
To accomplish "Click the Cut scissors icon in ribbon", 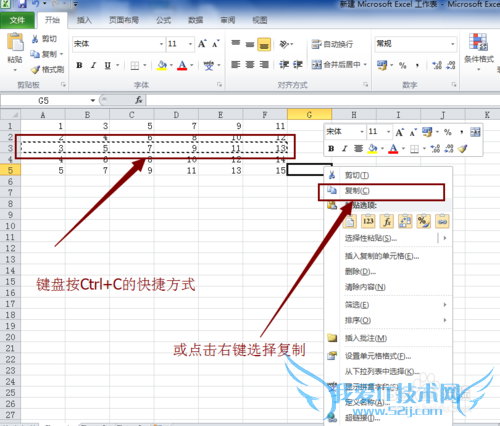I will point(35,39).
